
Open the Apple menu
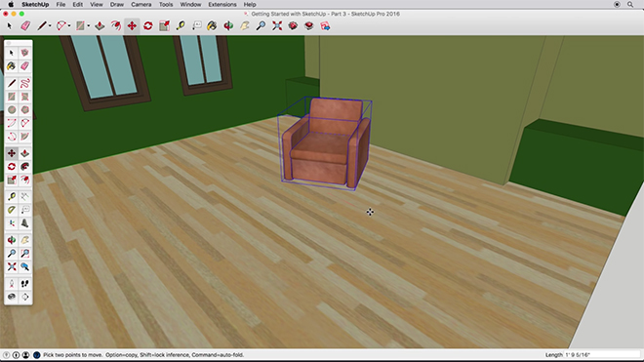tap(11, 5)
